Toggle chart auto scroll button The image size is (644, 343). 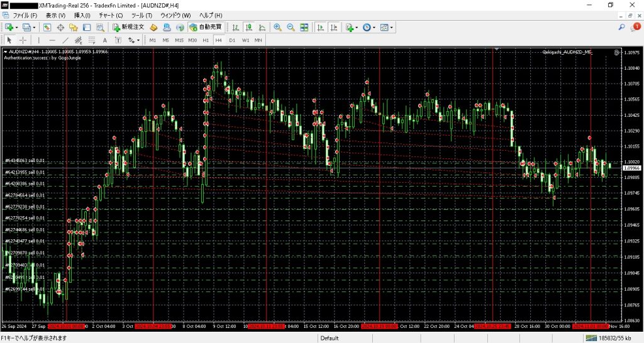point(320,27)
